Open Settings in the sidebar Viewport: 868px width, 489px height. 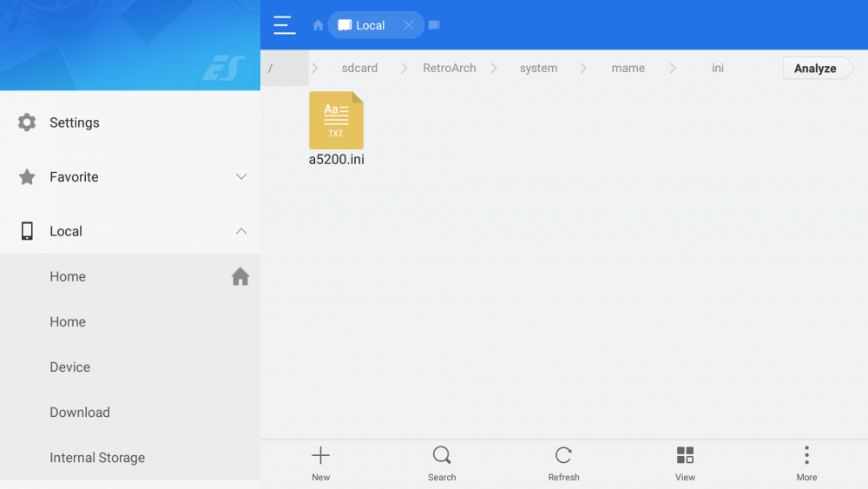[x=74, y=122]
